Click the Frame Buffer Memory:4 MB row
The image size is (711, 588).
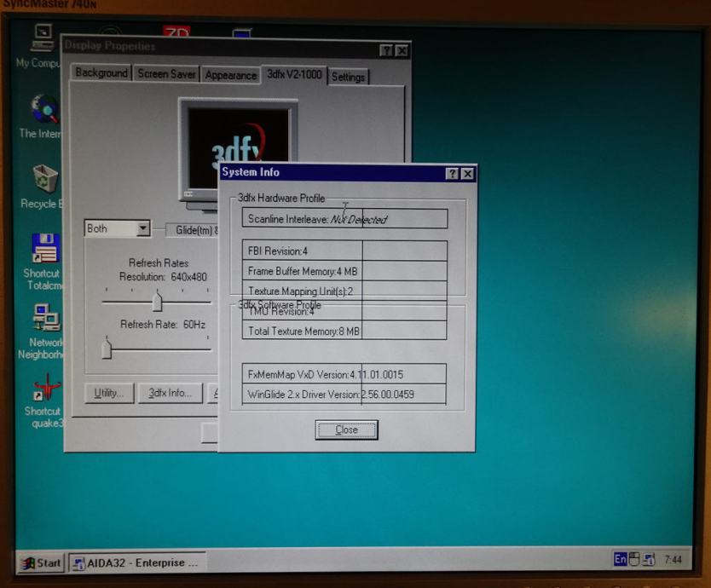tap(344, 271)
